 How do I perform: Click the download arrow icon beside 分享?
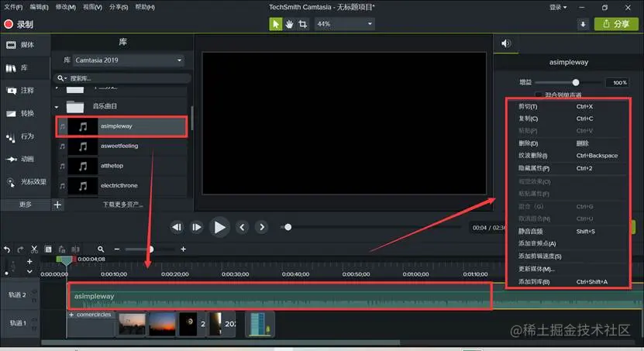[x=583, y=24]
